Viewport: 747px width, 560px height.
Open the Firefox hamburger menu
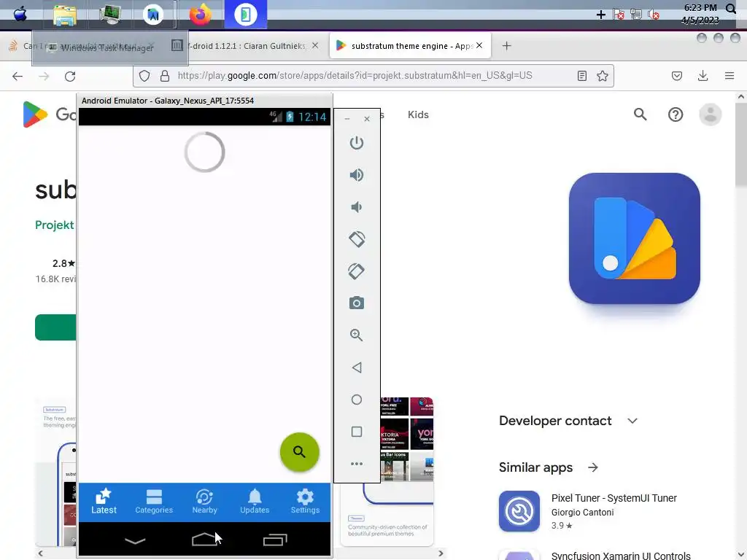pyautogui.click(x=729, y=76)
